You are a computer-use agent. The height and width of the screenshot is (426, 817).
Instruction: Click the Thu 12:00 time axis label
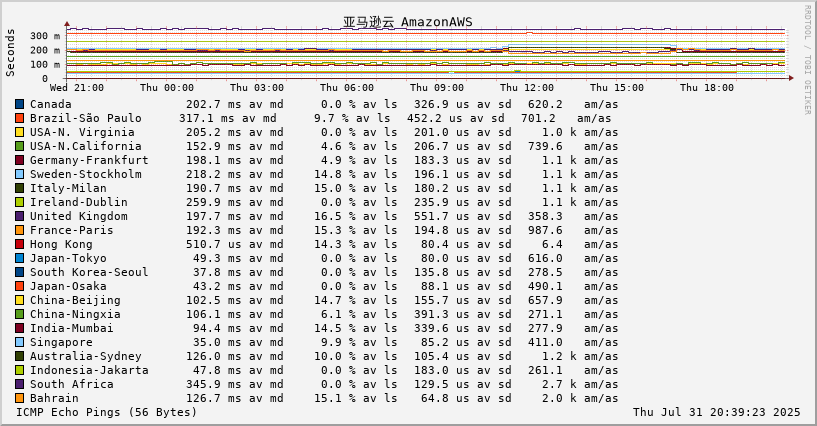point(527,88)
